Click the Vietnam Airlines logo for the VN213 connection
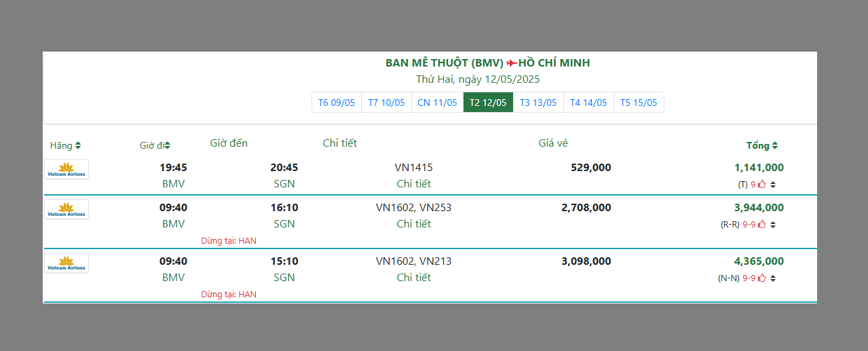The height and width of the screenshot is (351, 868). (67, 263)
